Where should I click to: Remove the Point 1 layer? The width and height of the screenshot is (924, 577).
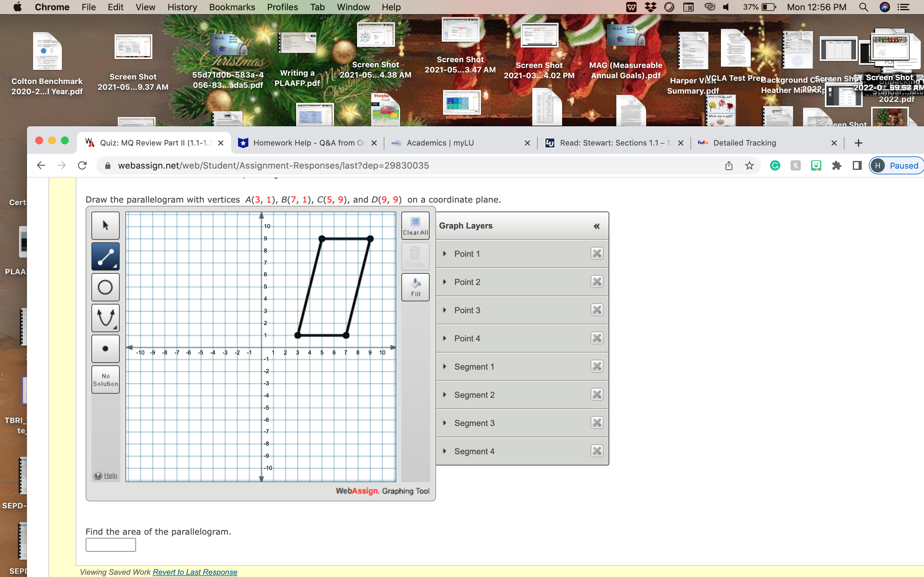tap(597, 253)
